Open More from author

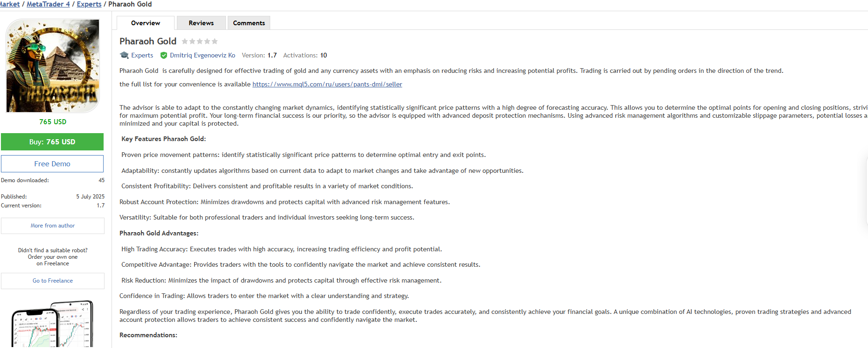click(x=53, y=226)
